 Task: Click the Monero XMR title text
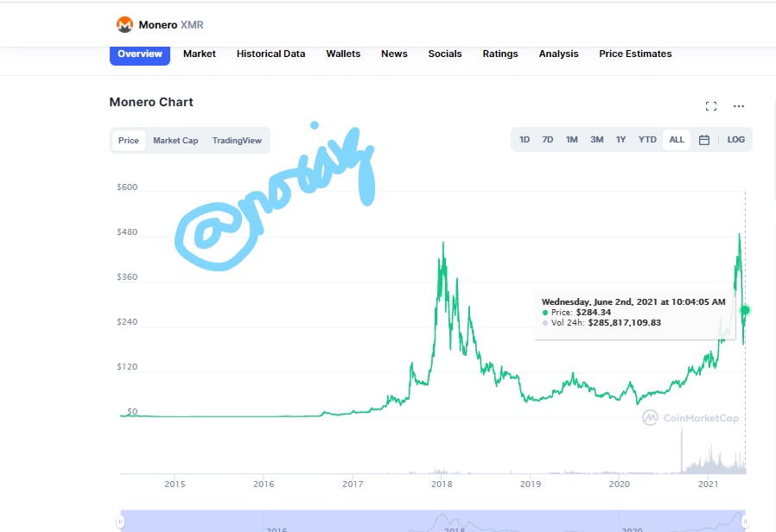(x=171, y=25)
